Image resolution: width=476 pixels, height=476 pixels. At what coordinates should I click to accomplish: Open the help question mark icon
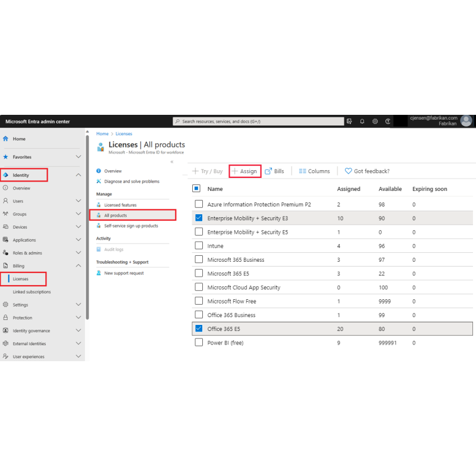[x=388, y=121]
